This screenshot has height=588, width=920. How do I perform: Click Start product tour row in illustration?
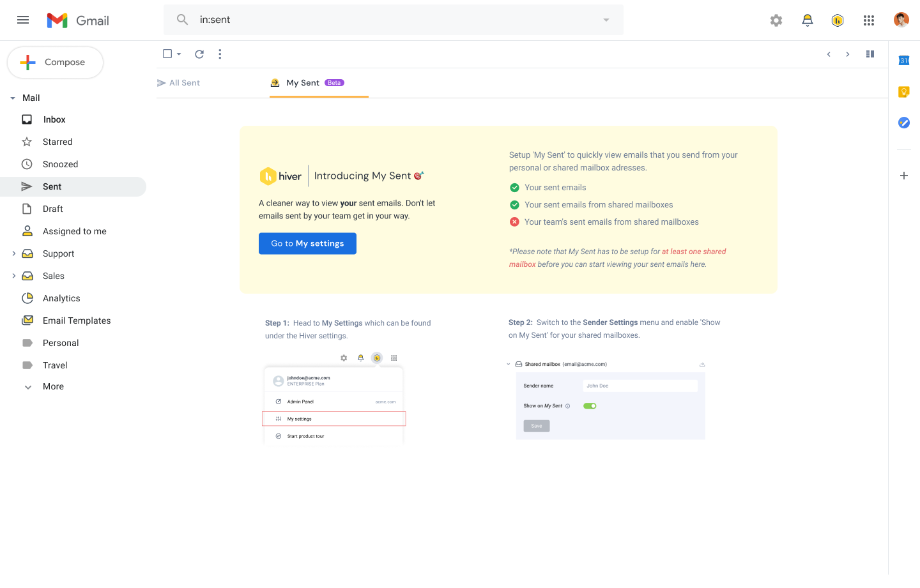[334, 436]
